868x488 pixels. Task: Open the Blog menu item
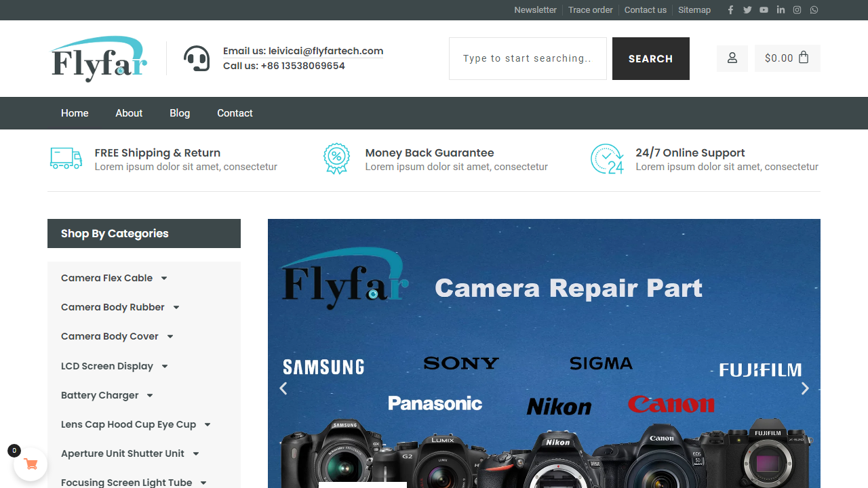pyautogui.click(x=180, y=113)
